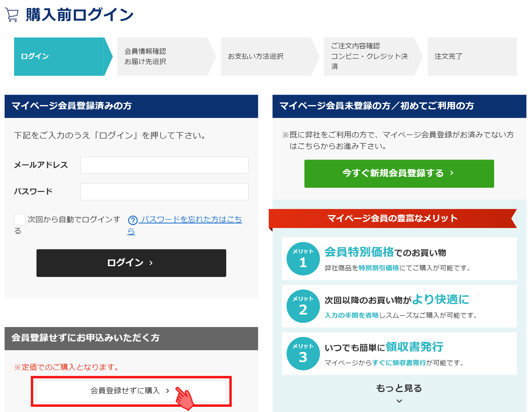Image resolution: width=532 pixels, height=412 pixels.
Task: Focus the メールアドレス input field
Action: [164, 165]
